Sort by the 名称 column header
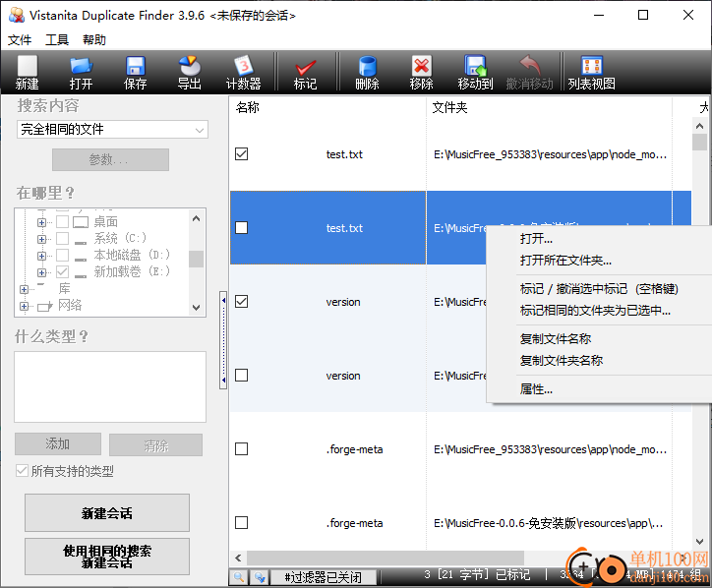Viewport: 712px width, 588px height. coord(327,107)
